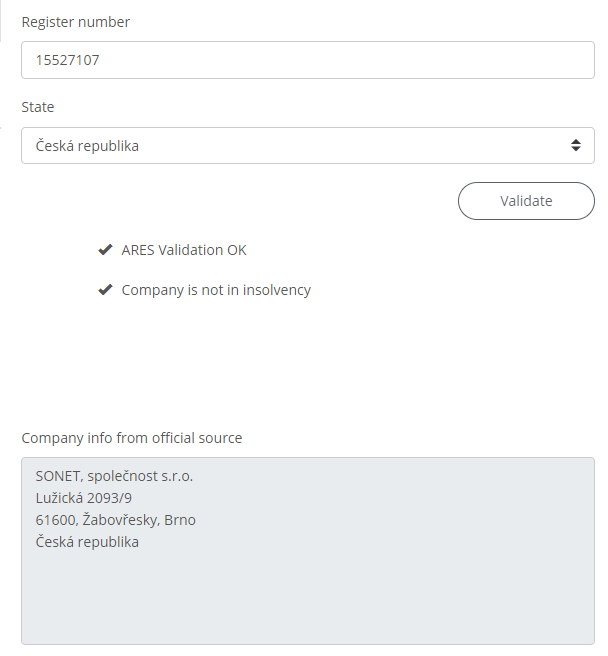Screen dimensions: 608x656
Task: Click the State dropdown arrow icon
Action: click(x=576, y=146)
